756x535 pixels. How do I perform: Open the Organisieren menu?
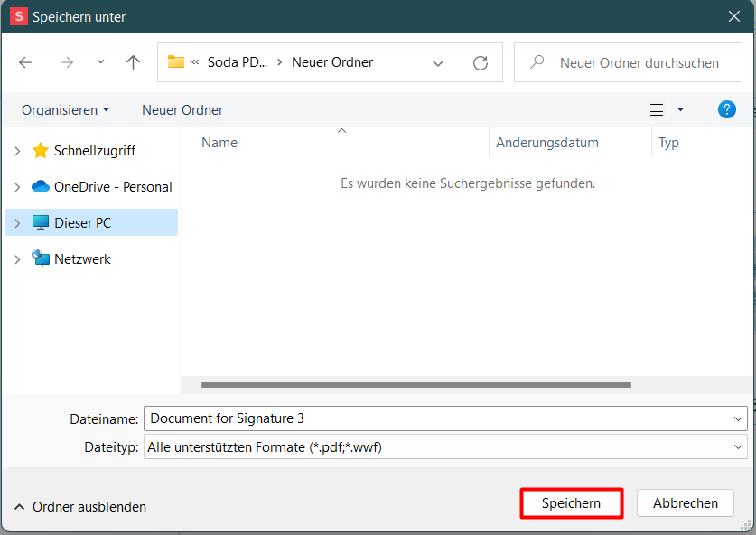[66, 110]
